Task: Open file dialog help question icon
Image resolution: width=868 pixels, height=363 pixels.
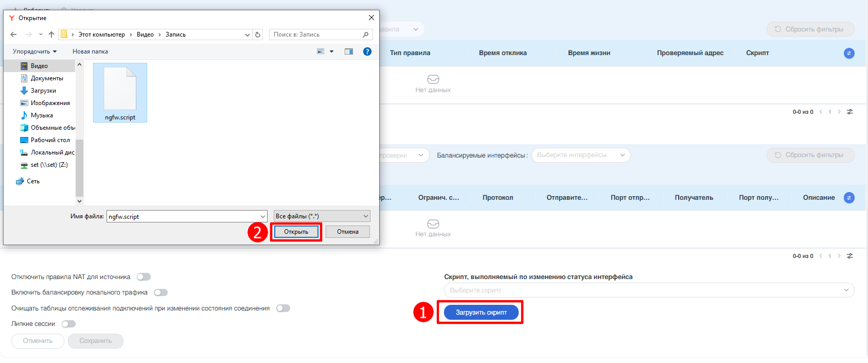Action: 367,51
